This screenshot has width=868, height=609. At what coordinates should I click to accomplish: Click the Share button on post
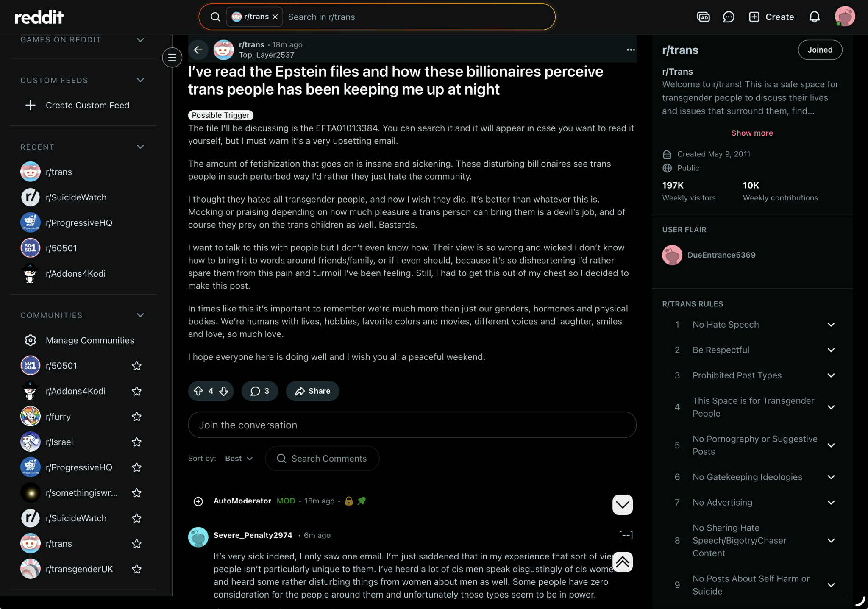pos(313,391)
